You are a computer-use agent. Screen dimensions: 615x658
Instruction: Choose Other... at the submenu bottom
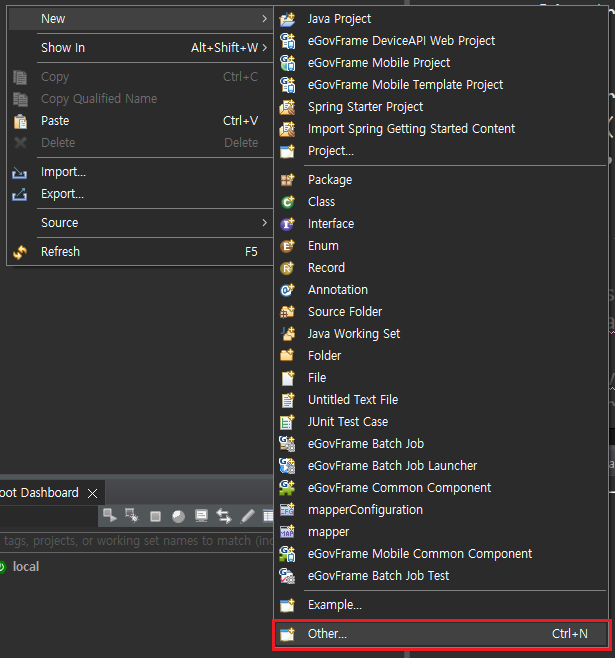[x=441, y=634]
